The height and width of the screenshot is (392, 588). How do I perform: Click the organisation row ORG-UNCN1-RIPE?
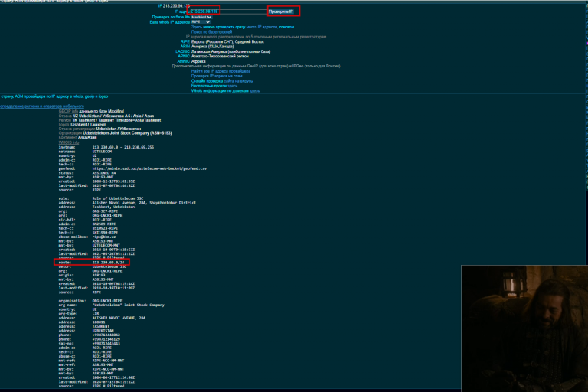tap(107, 301)
